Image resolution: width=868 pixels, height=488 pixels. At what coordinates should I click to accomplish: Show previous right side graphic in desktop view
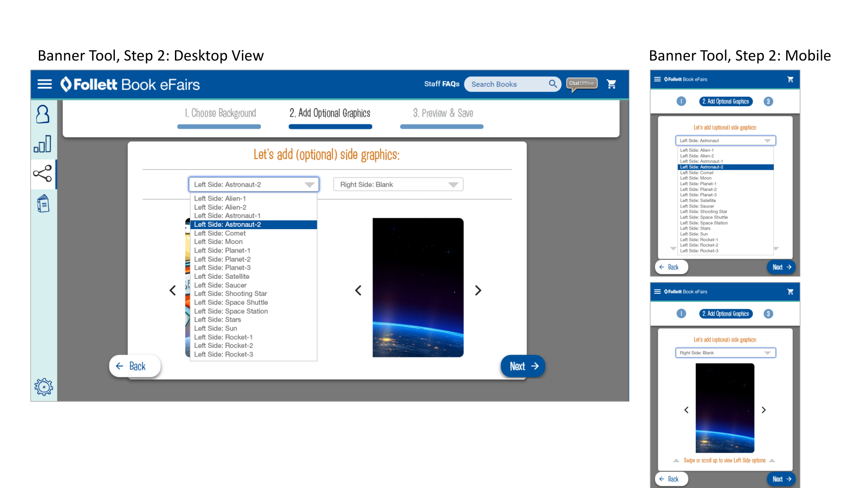coord(358,291)
